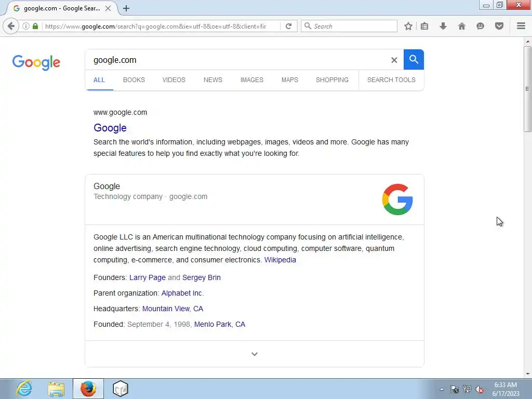Viewport: 532px width, 399px height.
Task: Switch to the BOOKS tab
Action: [x=134, y=79]
